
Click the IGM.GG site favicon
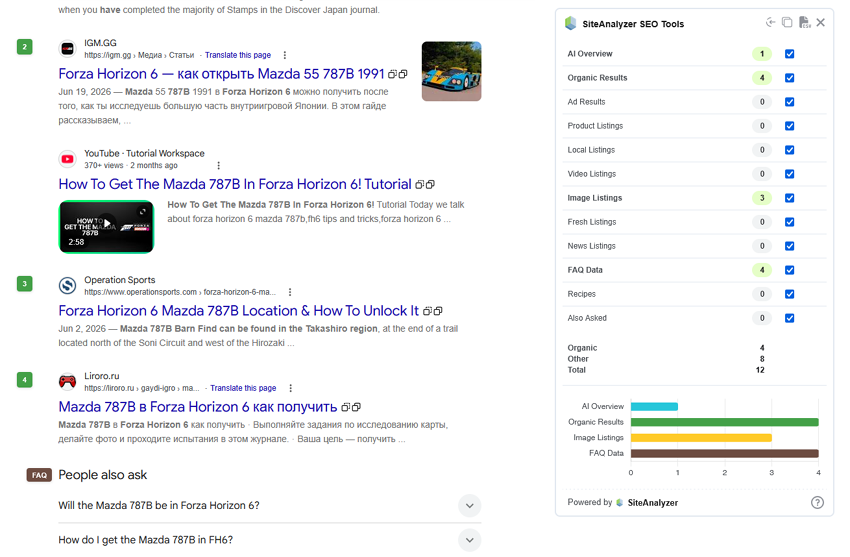[67, 49]
